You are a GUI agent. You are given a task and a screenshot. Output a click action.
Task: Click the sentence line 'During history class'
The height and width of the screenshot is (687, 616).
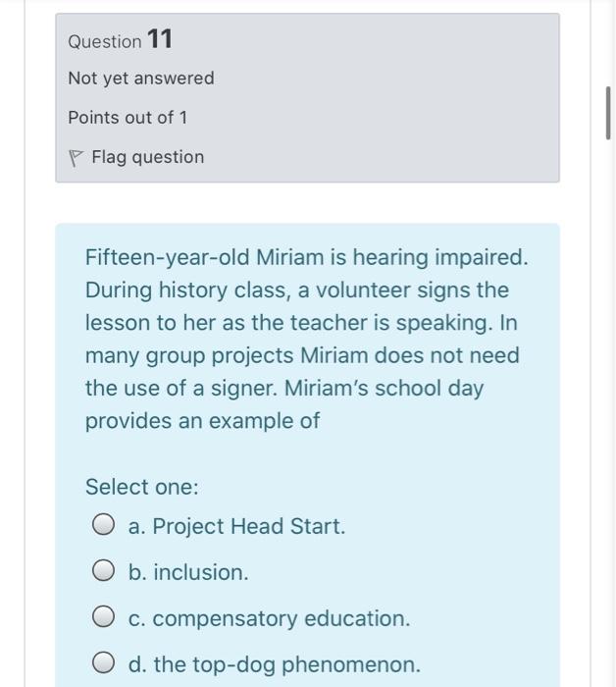[x=297, y=291]
